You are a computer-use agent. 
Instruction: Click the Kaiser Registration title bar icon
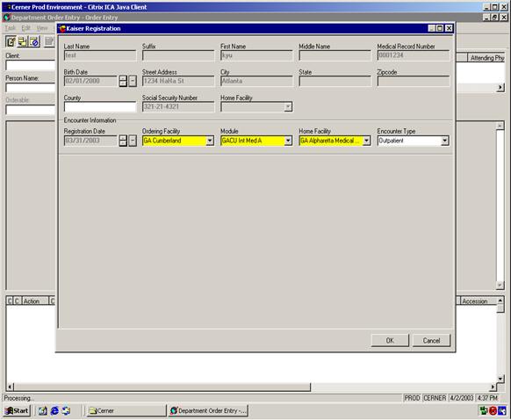pos(62,29)
